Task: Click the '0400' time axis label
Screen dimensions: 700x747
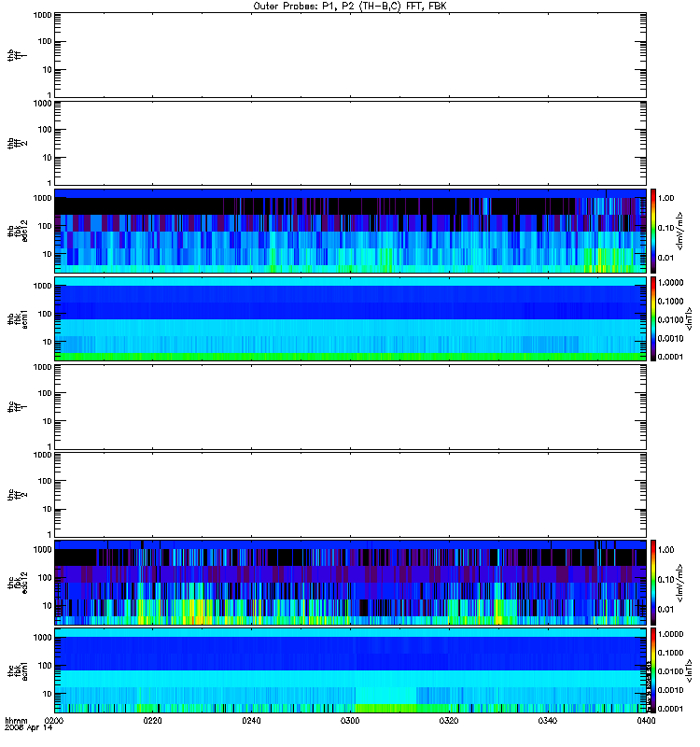Action: (x=646, y=720)
